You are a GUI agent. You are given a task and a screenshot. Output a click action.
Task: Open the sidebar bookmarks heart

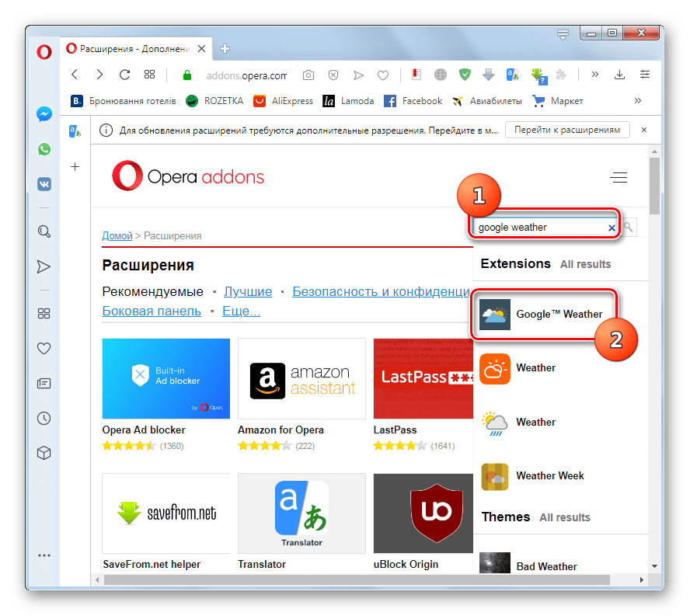tap(44, 349)
